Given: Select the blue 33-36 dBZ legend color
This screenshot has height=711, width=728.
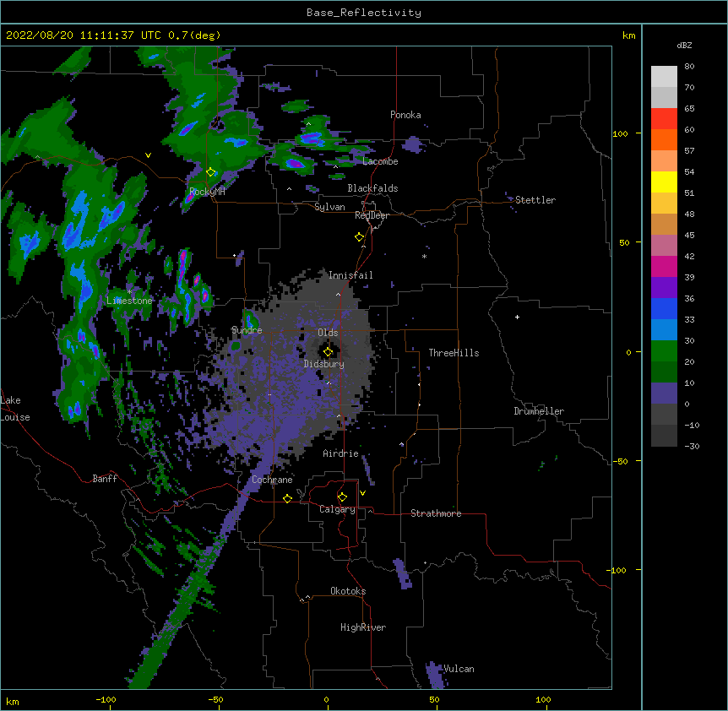Looking at the screenshot, I should [664, 308].
